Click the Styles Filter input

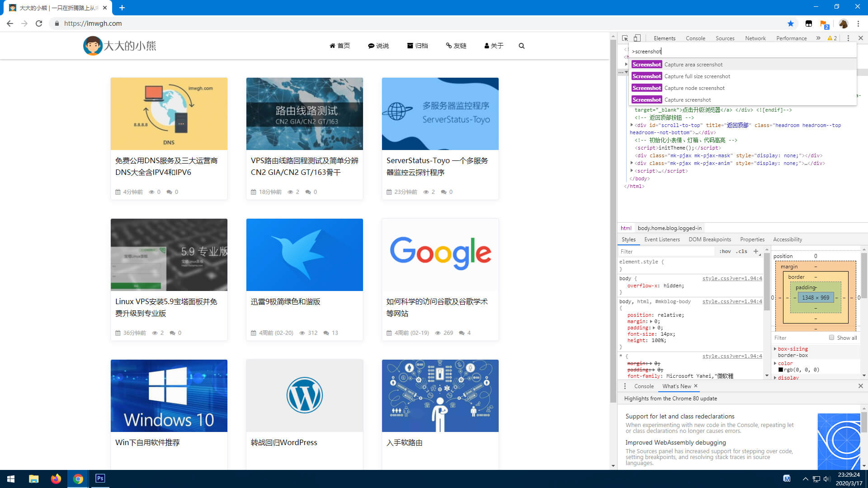pyautogui.click(x=667, y=251)
